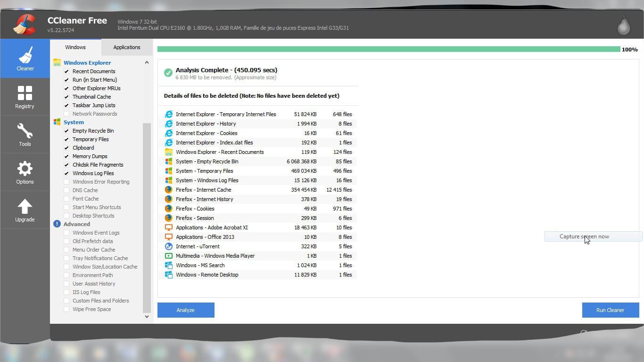Viewport: 644px width, 362px height.
Task: Uncheck Run (in Start Menu) checkbox
Action: (66, 80)
